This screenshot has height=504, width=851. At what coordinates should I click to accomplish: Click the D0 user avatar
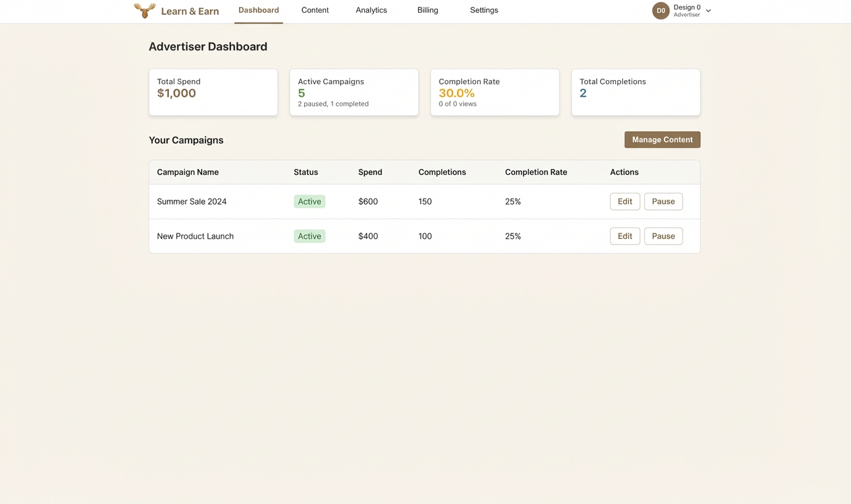click(660, 11)
